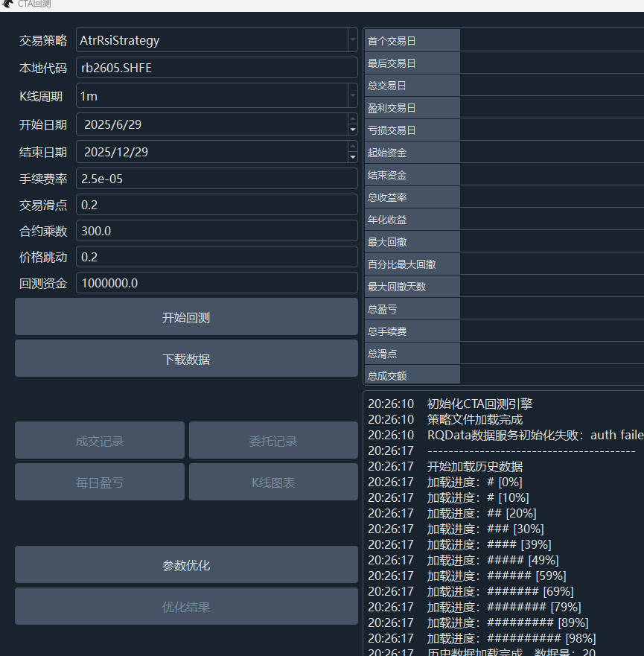Select the AtrRsiStrategy combo box

(211, 40)
